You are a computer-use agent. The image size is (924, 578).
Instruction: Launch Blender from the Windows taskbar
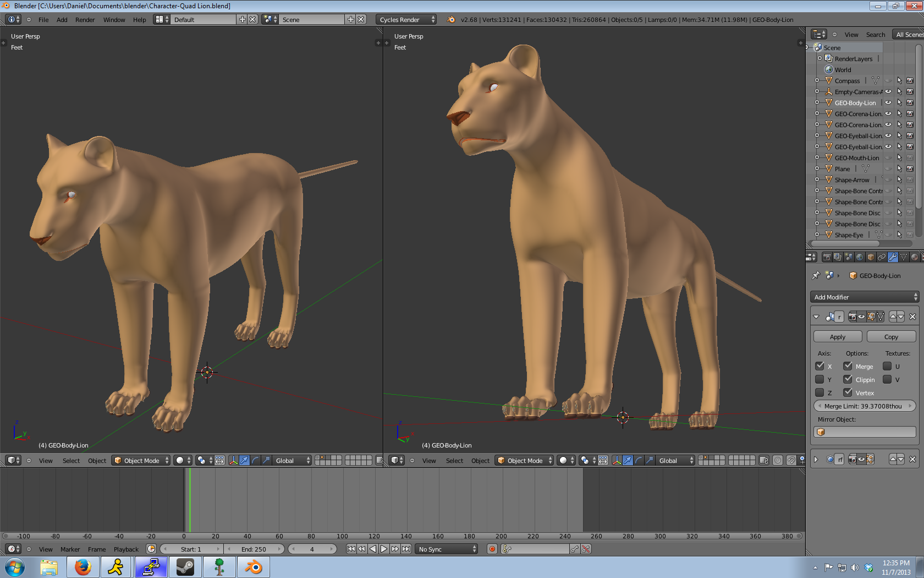[x=254, y=567]
